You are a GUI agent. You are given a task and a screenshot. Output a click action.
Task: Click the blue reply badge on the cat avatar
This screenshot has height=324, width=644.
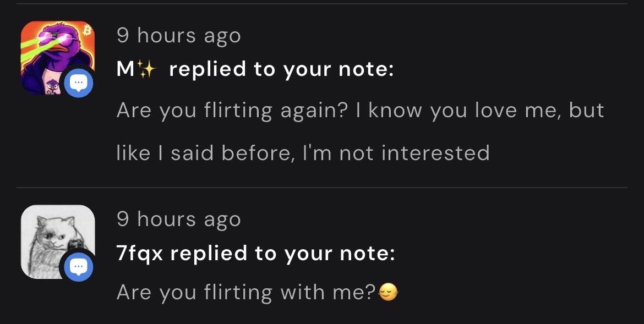[79, 267]
